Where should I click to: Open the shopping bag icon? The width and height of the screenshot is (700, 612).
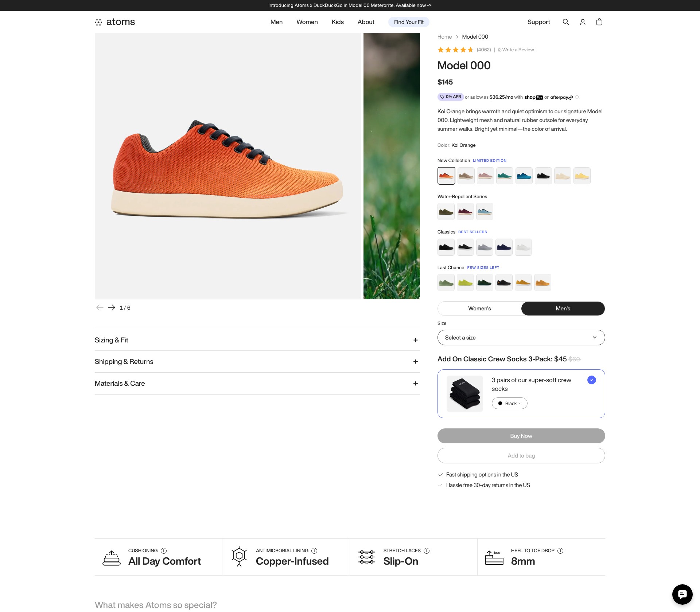pyautogui.click(x=599, y=22)
